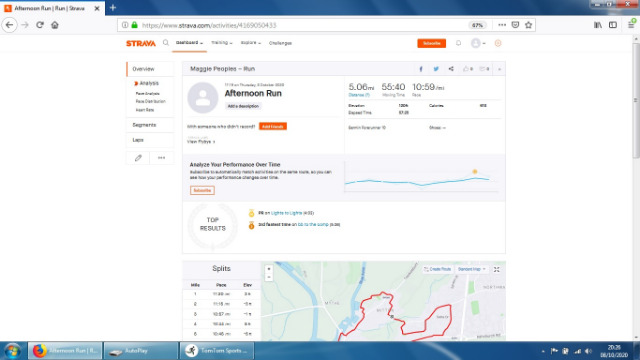
Task: Expand the map to fullscreen
Action: (497, 269)
